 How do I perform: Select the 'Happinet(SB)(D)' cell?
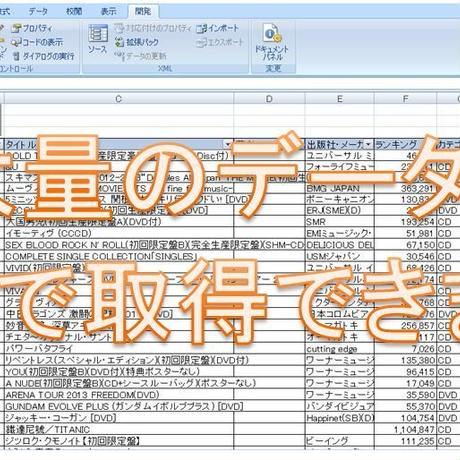(x=340, y=418)
